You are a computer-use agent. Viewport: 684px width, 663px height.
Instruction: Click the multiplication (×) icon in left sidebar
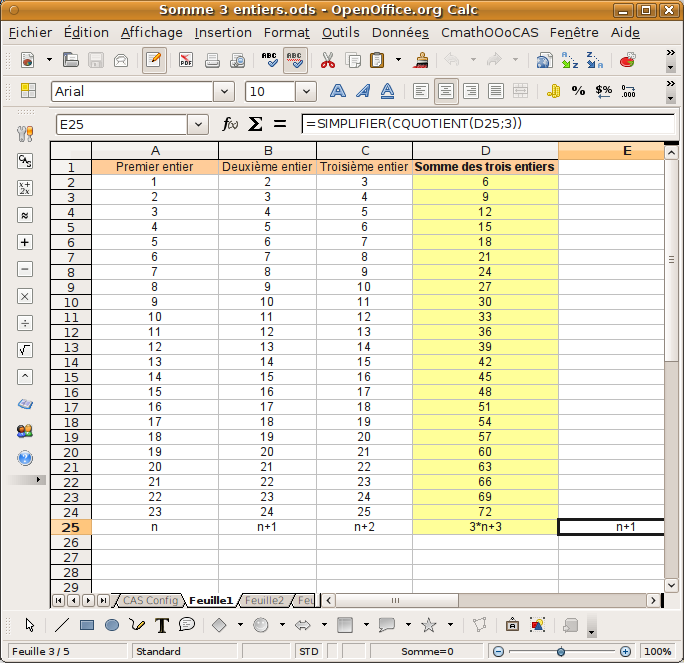pyautogui.click(x=25, y=296)
